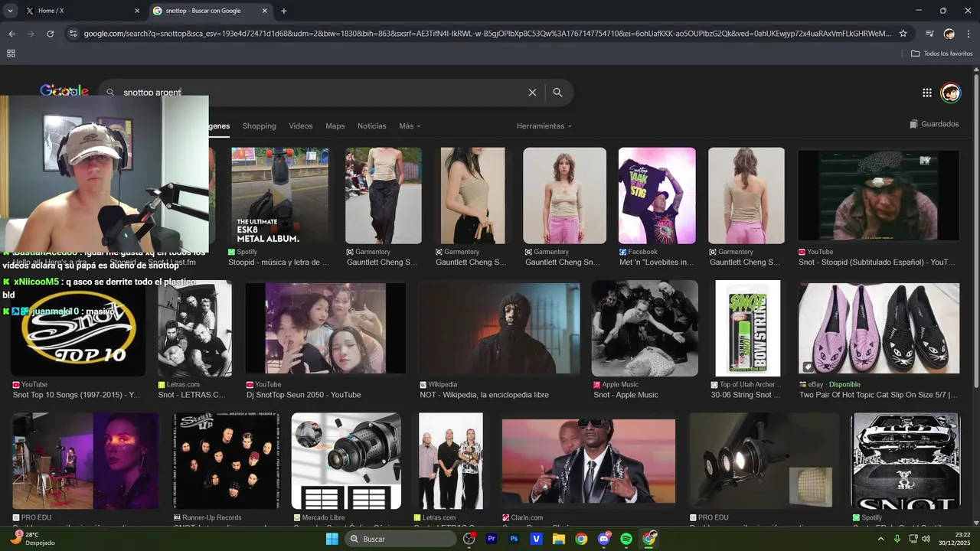Expand the Herramientas tools dropdown
980x551 pixels.
click(544, 126)
